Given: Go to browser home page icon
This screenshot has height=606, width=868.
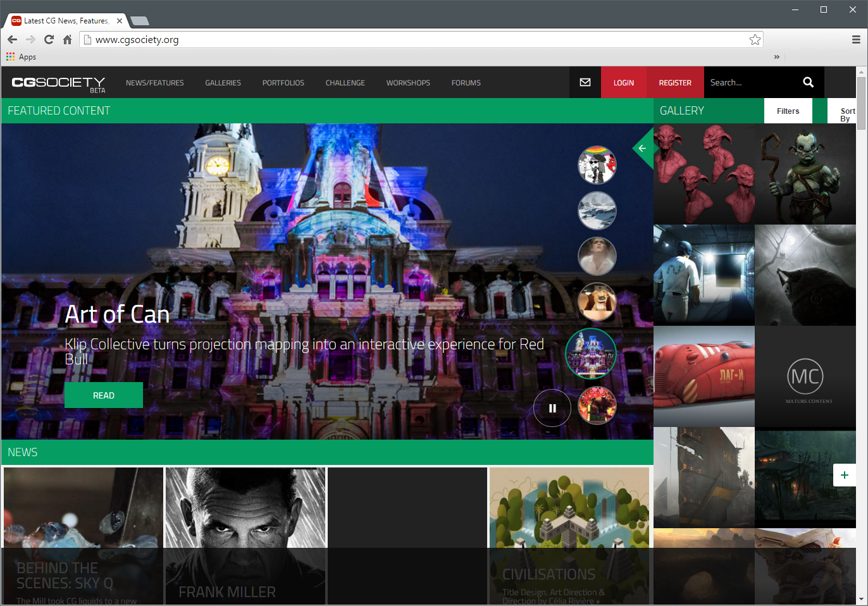Looking at the screenshot, I should (67, 40).
